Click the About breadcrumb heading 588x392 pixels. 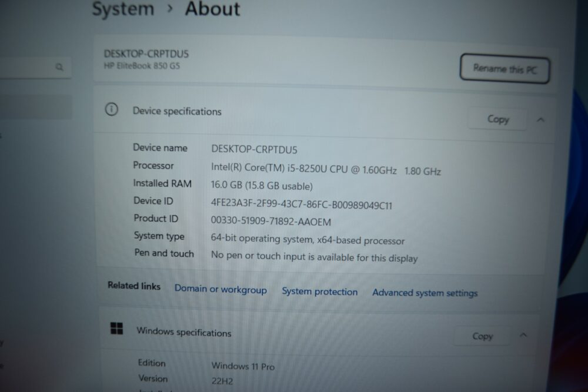pos(212,9)
